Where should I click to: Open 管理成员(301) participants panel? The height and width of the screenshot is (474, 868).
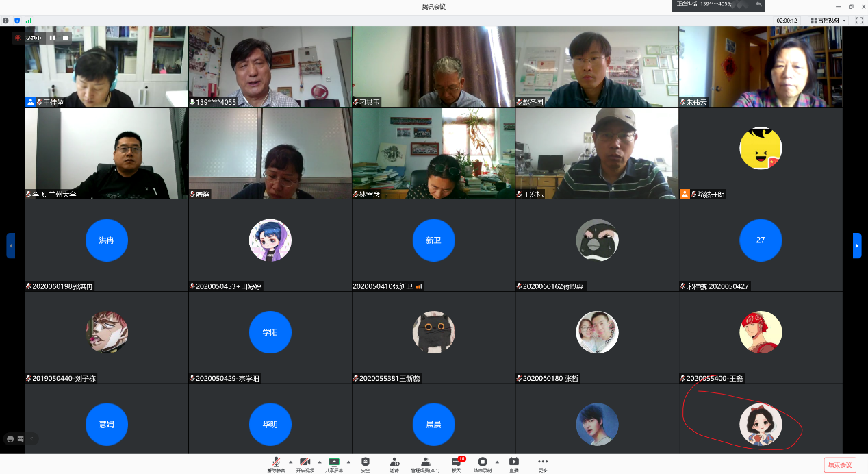click(425, 464)
